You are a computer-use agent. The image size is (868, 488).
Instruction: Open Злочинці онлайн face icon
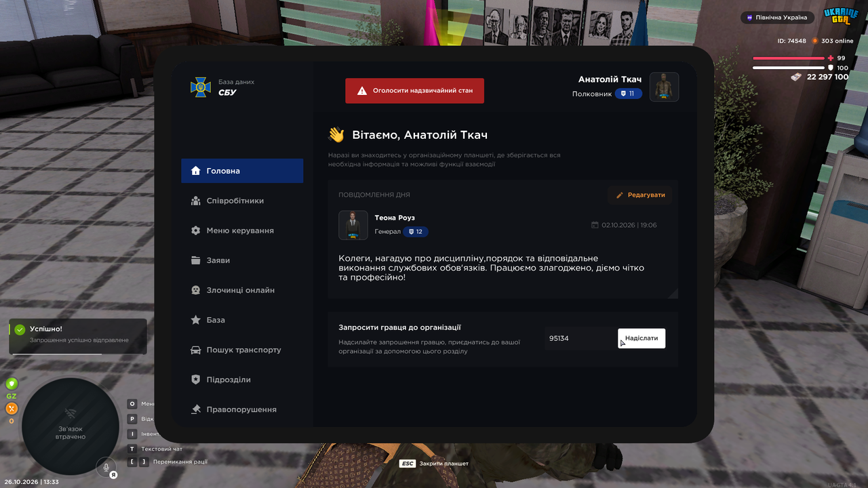(195, 290)
